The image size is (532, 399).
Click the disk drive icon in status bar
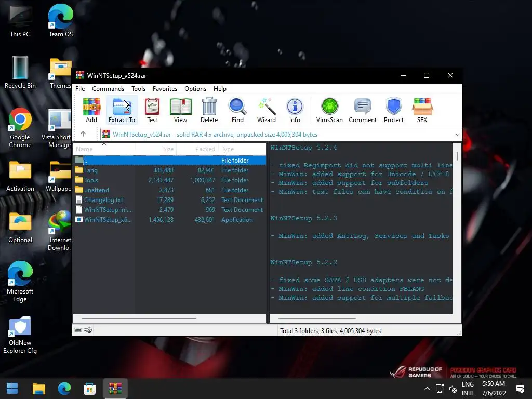point(78,330)
